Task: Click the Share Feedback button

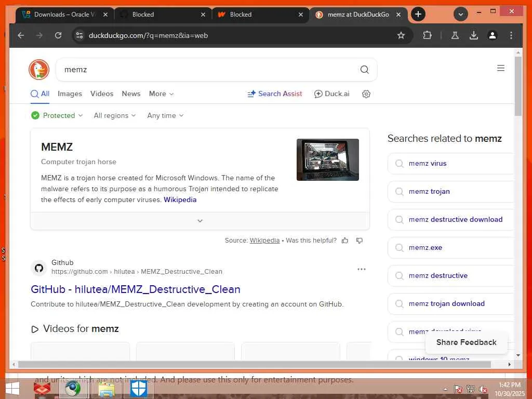Action: [466, 342]
